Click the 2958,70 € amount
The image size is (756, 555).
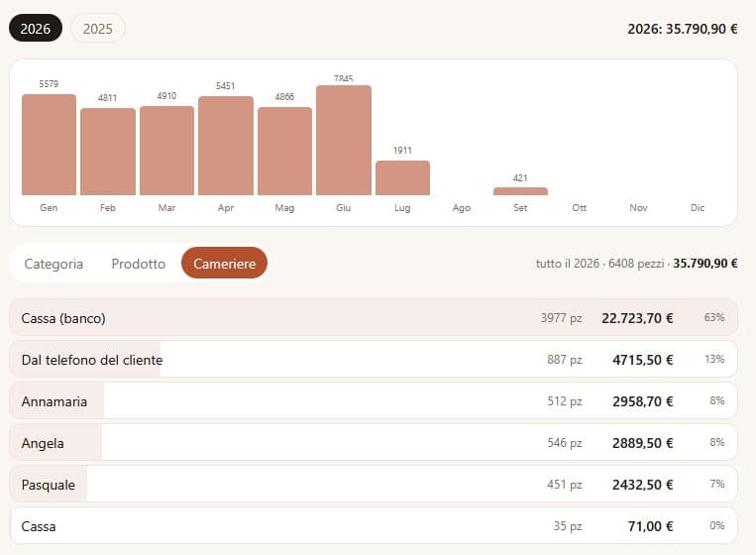[x=643, y=401]
